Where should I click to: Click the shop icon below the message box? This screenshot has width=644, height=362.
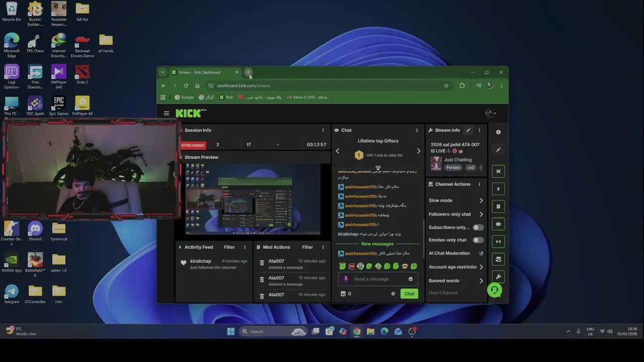click(343, 294)
